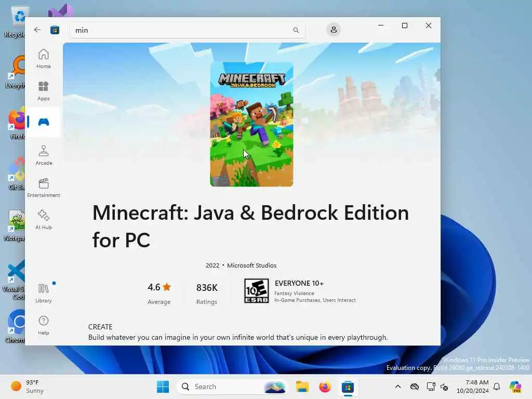Select the Visual Studio Code desktop shortcut
The width and height of the screenshot is (532, 399).
14,280
